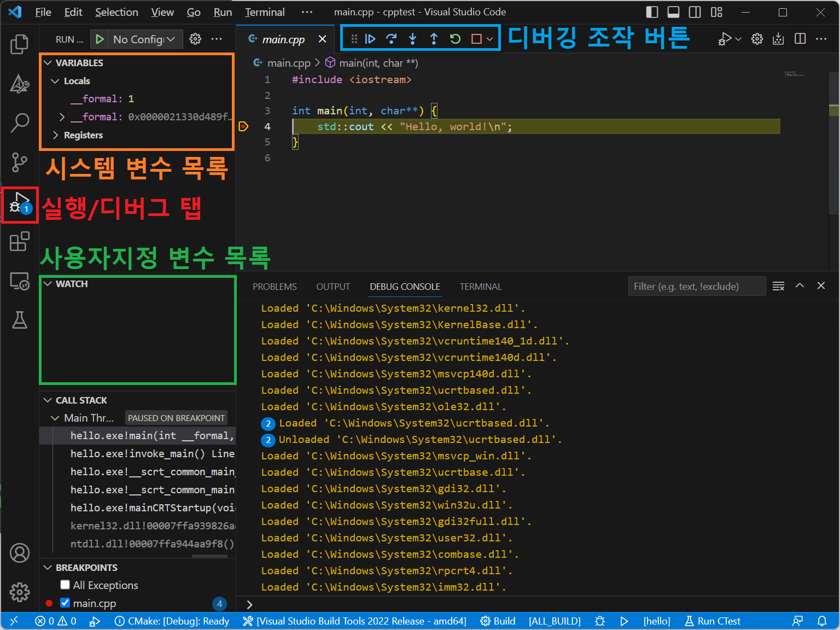This screenshot has height=630, width=840.
Task: Collapse the CALL STACK section
Action: click(81, 400)
